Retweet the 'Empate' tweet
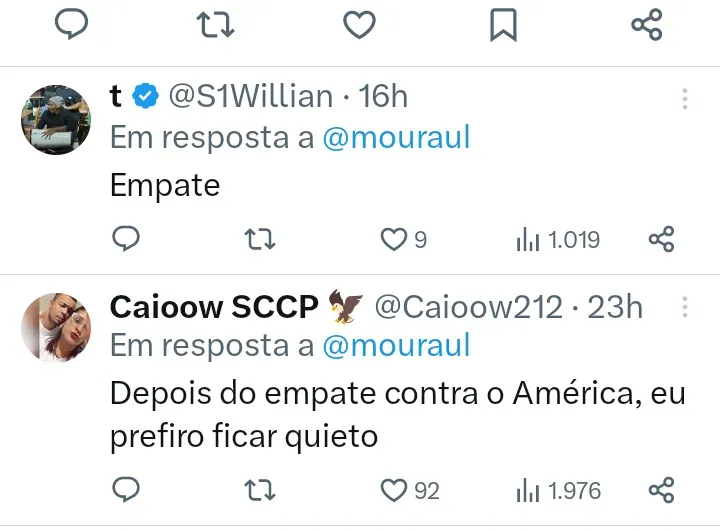720x531 pixels. point(260,239)
